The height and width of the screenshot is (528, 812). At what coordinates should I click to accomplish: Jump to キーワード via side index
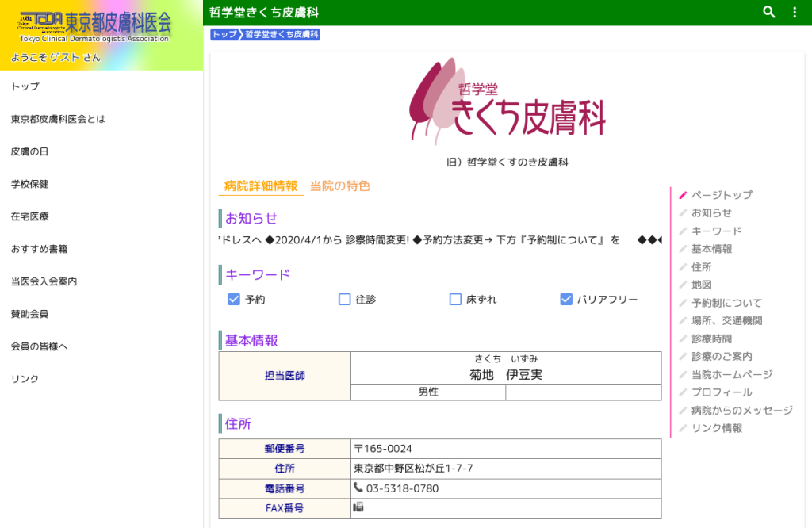717,231
